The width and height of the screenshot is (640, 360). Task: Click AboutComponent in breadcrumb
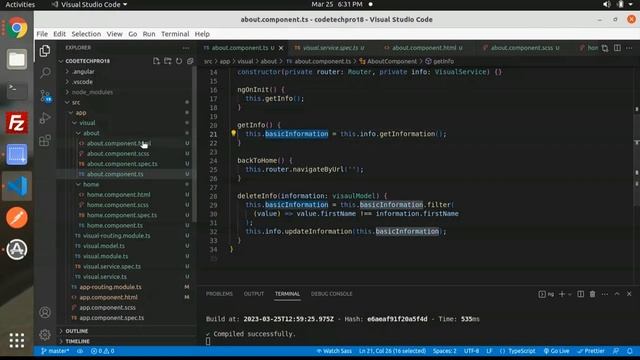click(x=392, y=61)
